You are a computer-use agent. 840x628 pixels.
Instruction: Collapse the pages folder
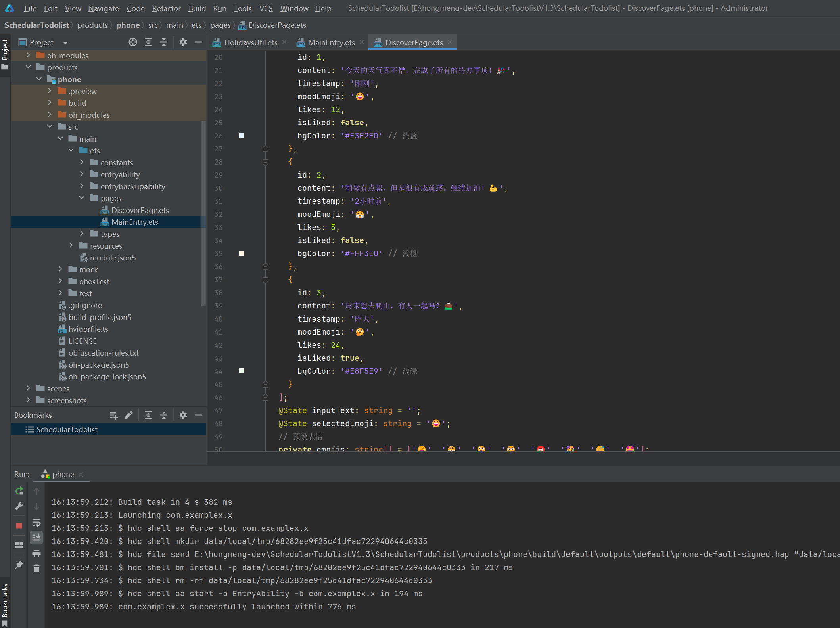coord(82,198)
